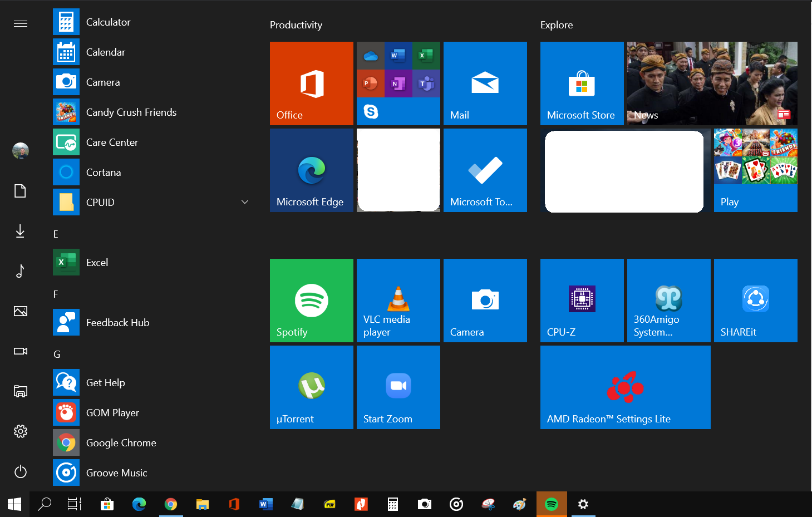Screen dimensions: 812x517
Task: Launch Feedback Hub
Action: 151,323
